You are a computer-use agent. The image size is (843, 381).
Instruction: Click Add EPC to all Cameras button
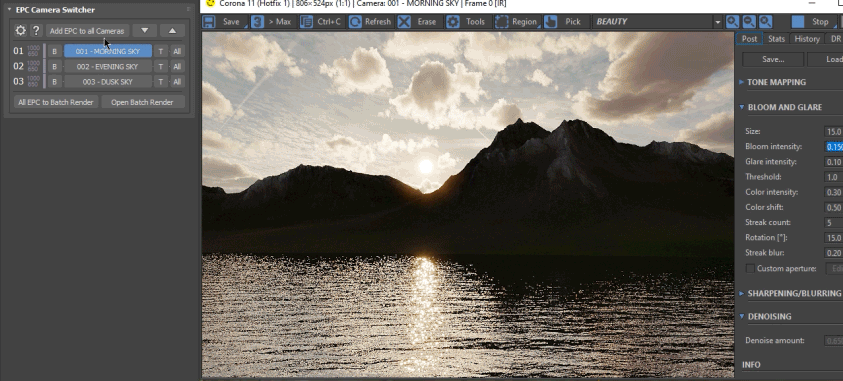87,31
